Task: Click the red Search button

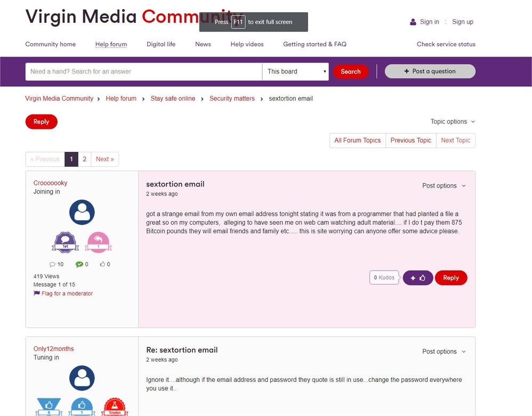Action: coord(350,71)
